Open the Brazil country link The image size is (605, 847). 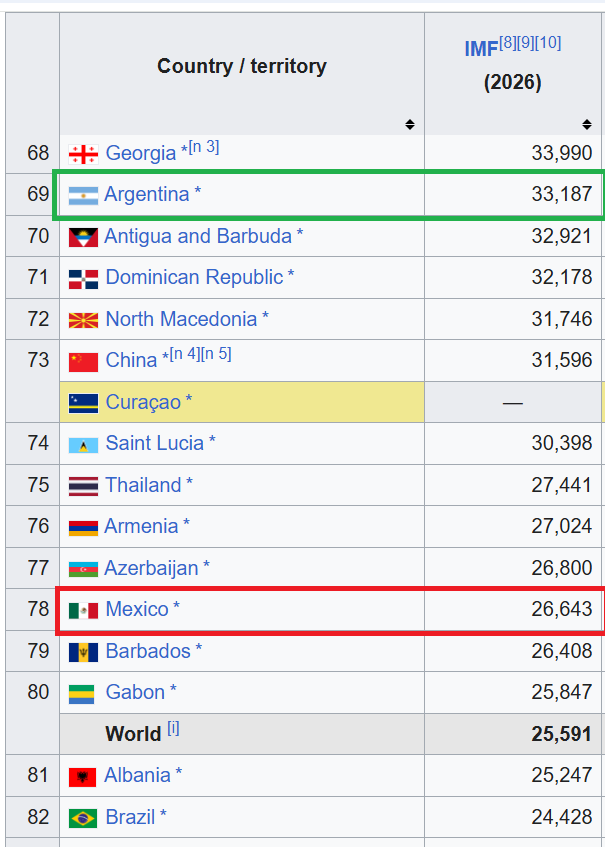pyautogui.click(x=130, y=817)
